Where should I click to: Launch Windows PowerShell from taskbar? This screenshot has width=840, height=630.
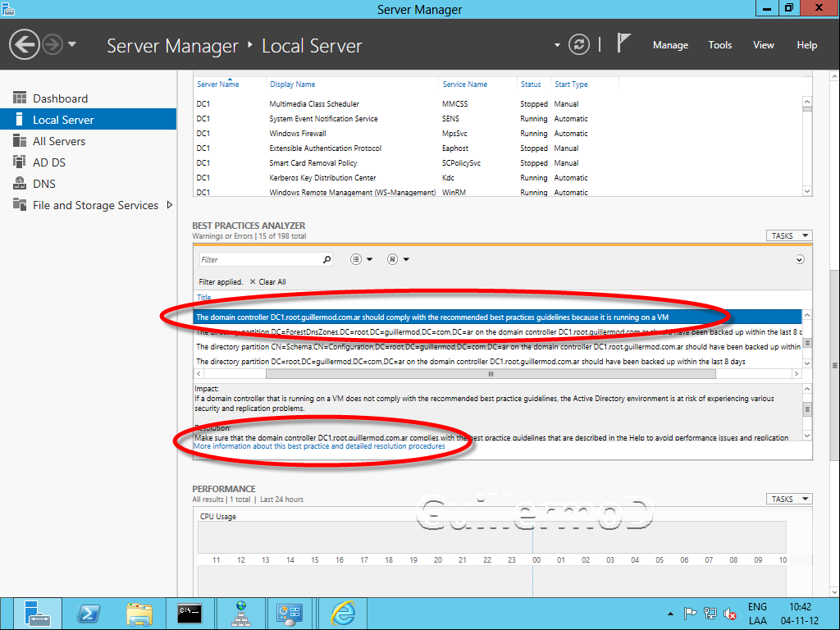89,613
